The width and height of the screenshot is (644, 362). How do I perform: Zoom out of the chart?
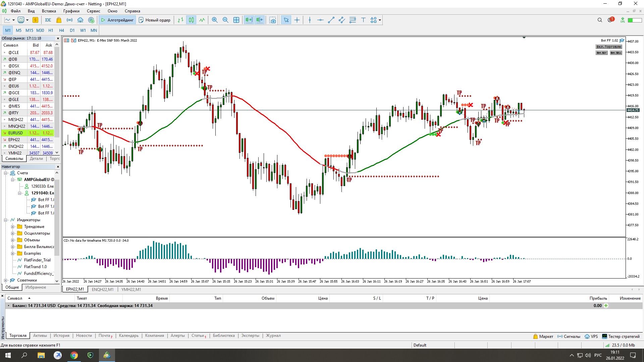coord(225,20)
